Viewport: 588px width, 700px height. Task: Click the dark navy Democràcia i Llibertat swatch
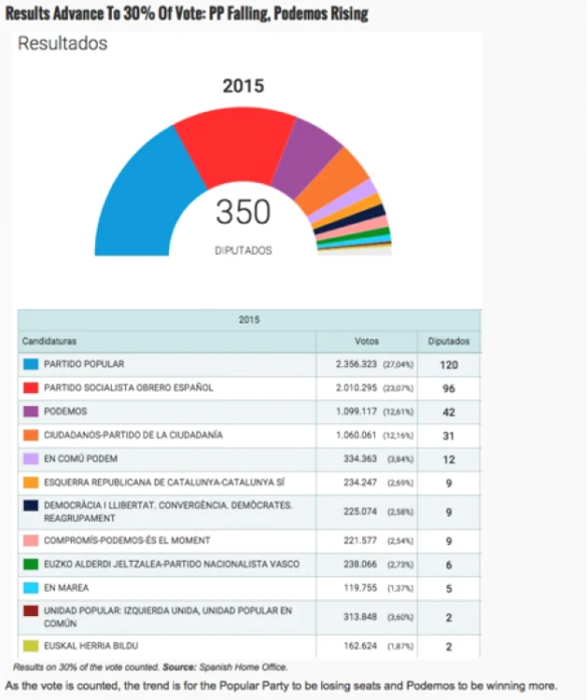click(x=31, y=505)
